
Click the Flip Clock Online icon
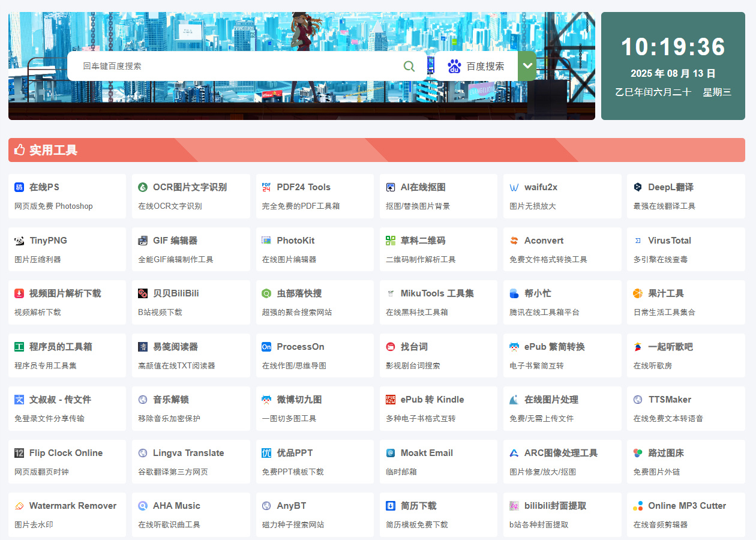(19, 453)
